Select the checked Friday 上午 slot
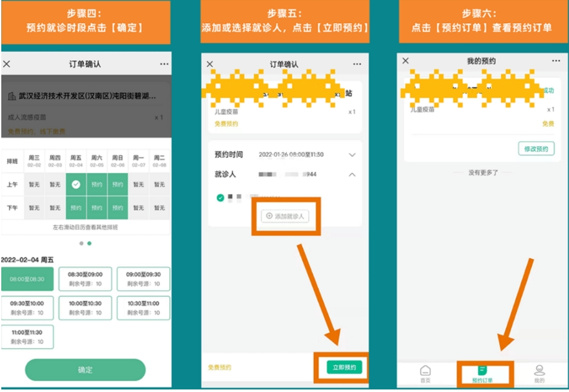 [76, 184]
